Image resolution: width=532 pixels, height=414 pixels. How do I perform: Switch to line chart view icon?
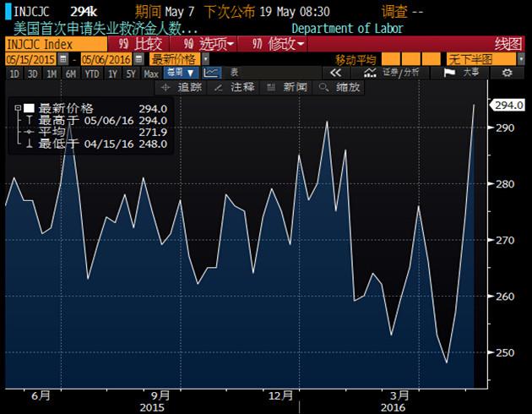tap(211, 74)
